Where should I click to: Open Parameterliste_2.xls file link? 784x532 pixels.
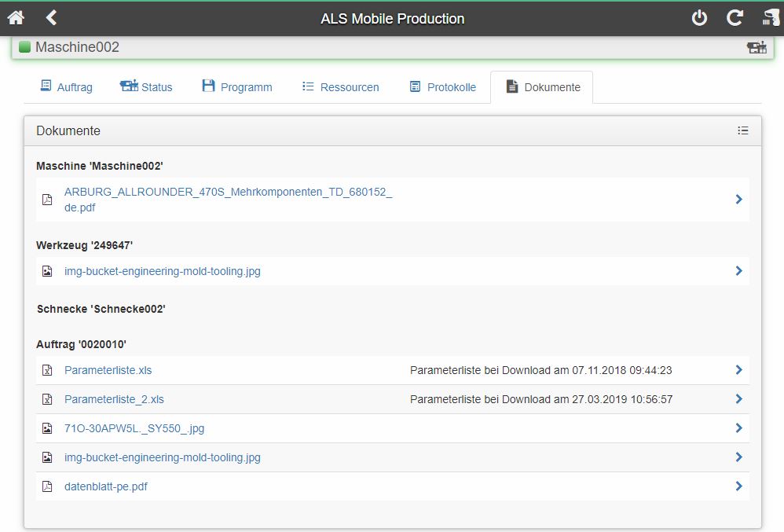coord(114,399)
